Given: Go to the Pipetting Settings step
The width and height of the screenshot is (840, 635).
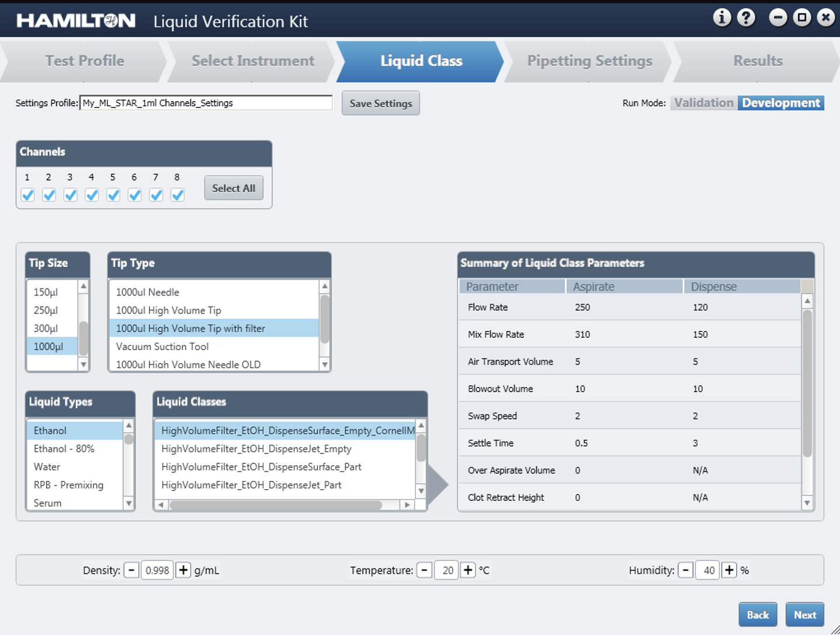Looking at the screenshot, I should coord(589,61).
